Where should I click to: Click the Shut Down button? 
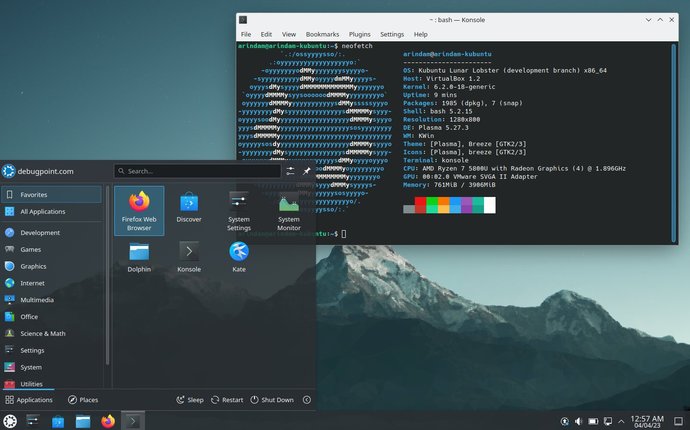pyautogui.click(x=272, y=400)
